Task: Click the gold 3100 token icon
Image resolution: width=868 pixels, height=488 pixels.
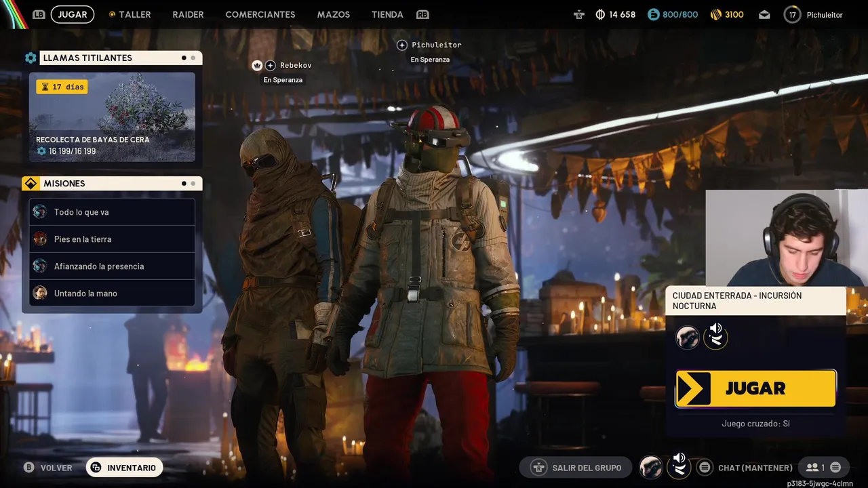Action: tap(716, 14)
